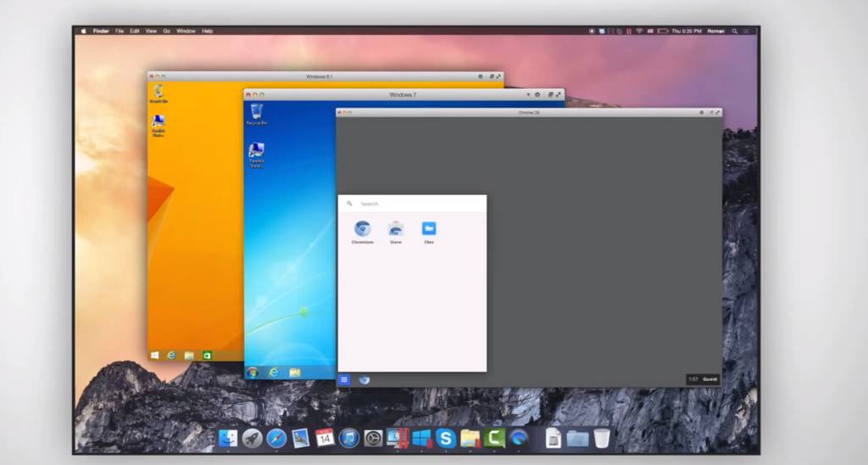Open the View menu
The height and width of the screenshot is (465, 868).
(x=151, y=31)
